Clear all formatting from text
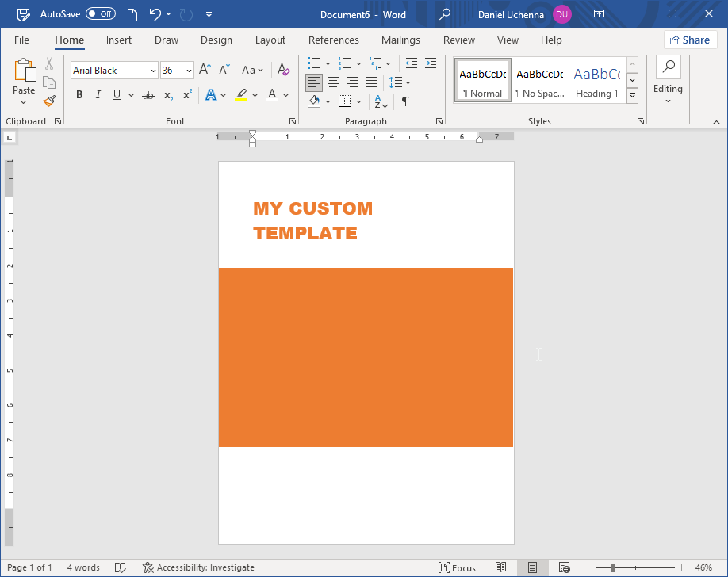728x577 pixels. 283,70
